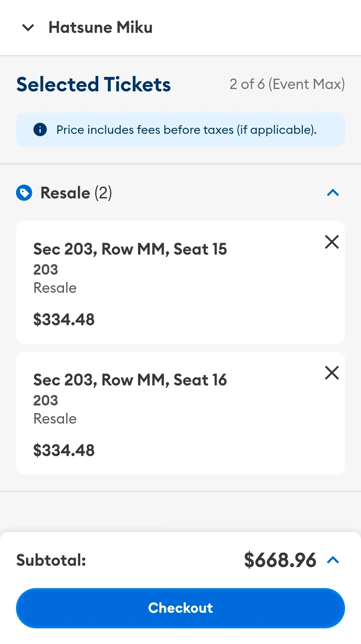Remove the Seat 16 ticket
The height and width of the screenshot is (644, 361).
332,373
